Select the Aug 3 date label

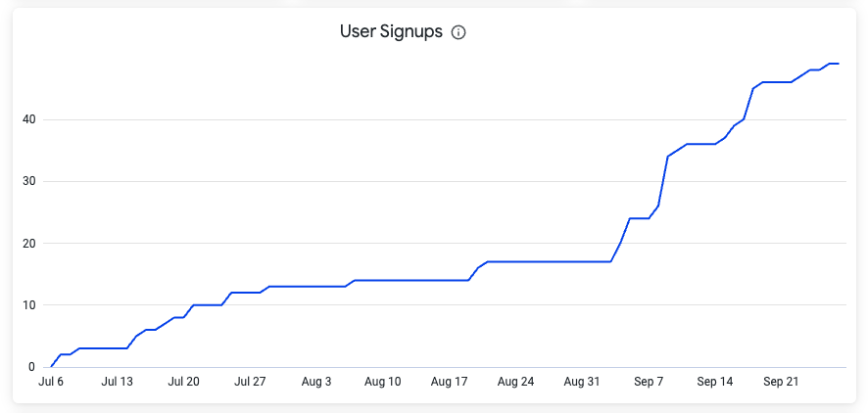315,382
